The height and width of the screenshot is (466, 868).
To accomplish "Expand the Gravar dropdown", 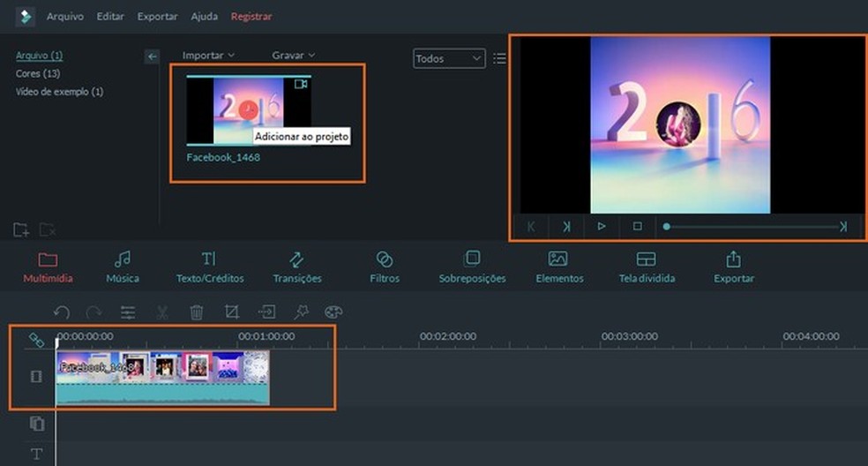I will click(293, 56).
